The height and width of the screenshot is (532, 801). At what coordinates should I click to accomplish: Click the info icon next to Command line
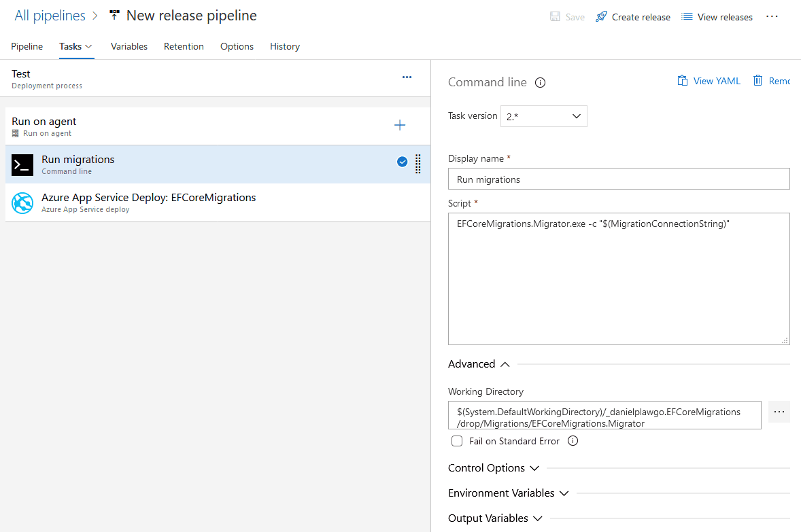tap(540, 83)
